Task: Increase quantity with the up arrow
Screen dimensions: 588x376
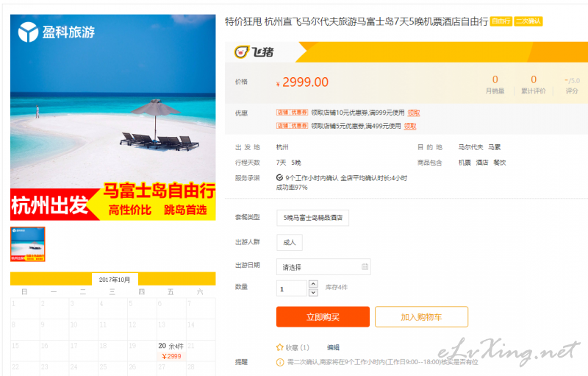Action: coord(314,284)
